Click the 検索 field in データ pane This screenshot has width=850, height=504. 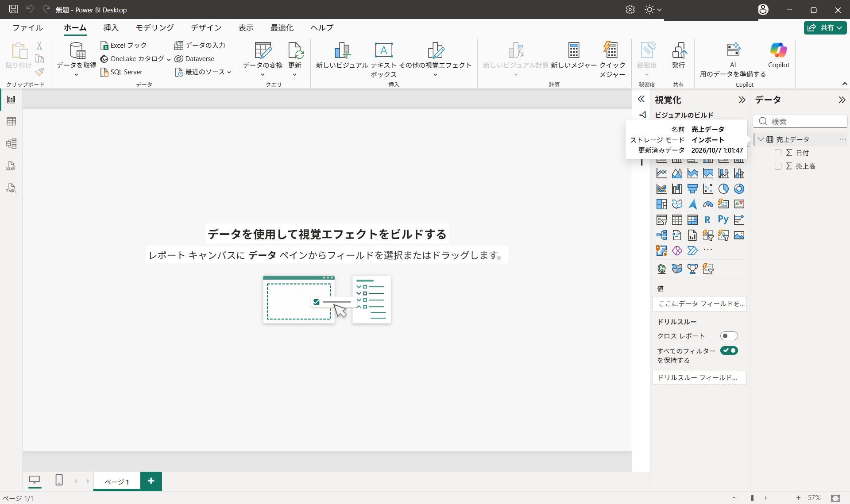tap(800, 122)
